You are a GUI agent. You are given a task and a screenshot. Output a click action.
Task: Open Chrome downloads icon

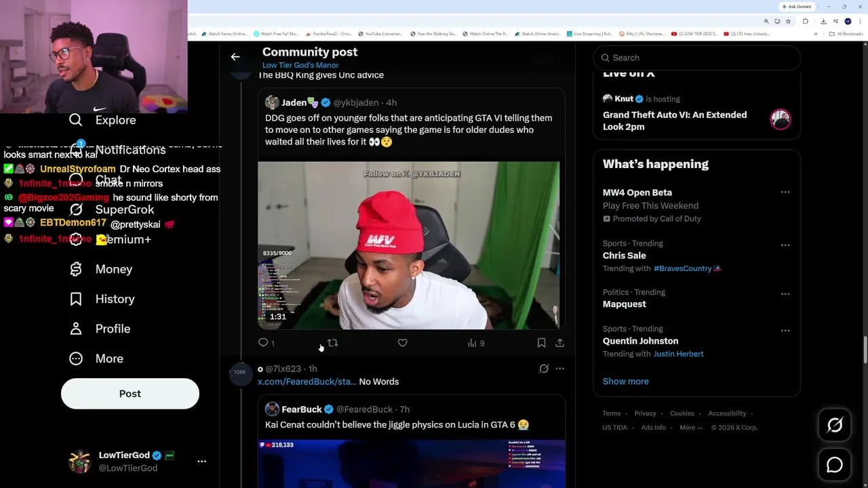pos(823,22)
